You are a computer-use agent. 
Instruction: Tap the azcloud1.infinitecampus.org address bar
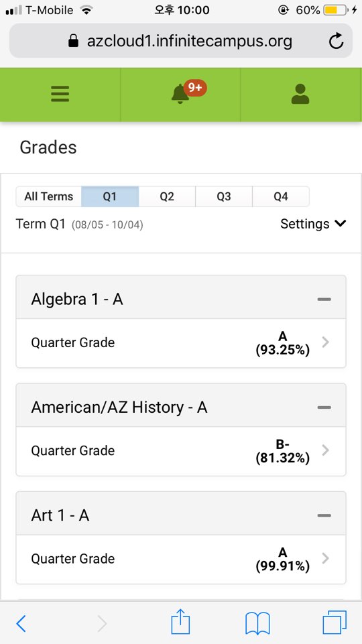(181, 41)
